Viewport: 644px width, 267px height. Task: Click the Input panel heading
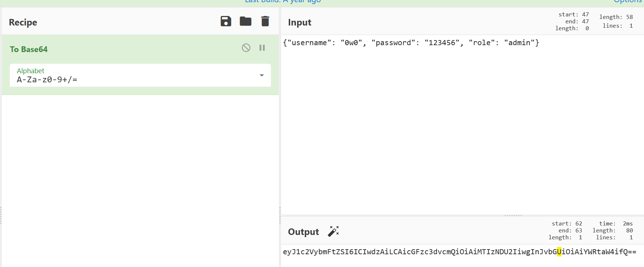[300, 22]
